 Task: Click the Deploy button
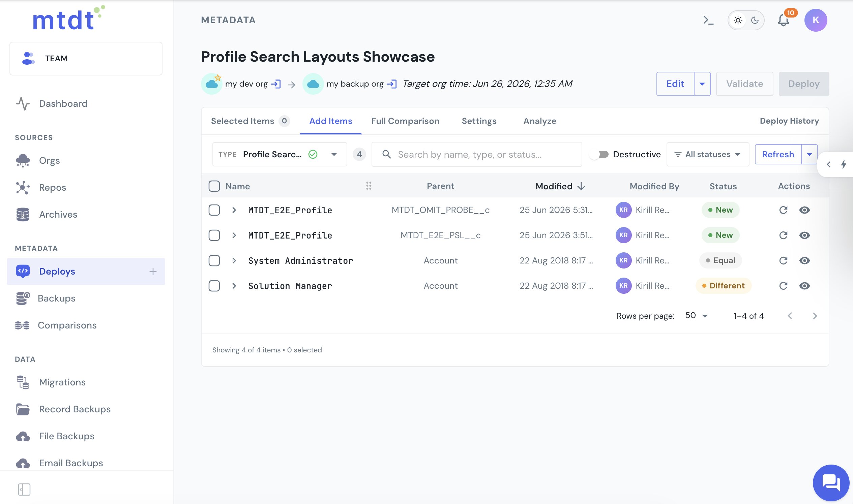(804, 84)
